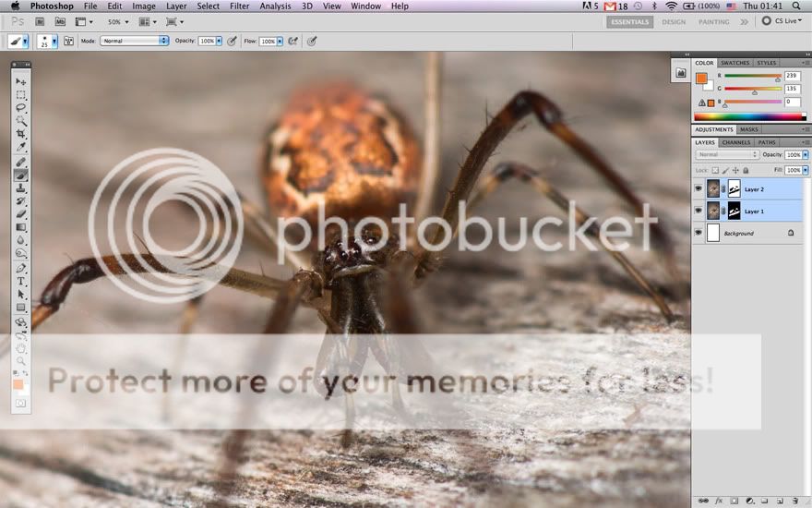Open the layer blend mode Normal dropdown

coord(727,154)
